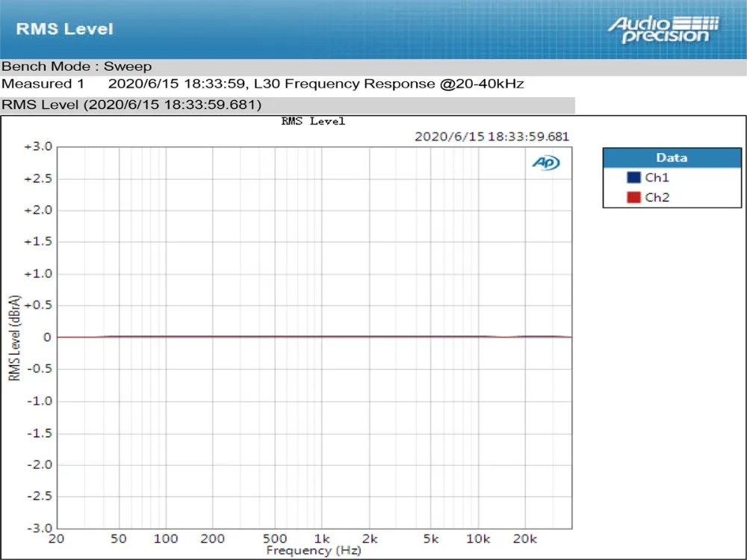747x560 pixels.
Task: Click the 5k frequency axis label
Action: coord(431,539)
